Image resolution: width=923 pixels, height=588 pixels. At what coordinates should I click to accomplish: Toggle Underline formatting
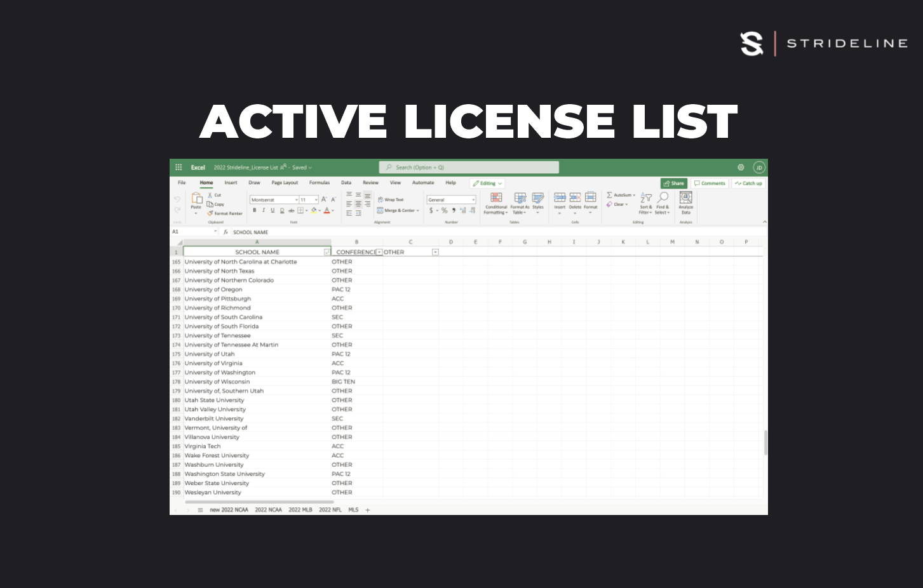273,210
